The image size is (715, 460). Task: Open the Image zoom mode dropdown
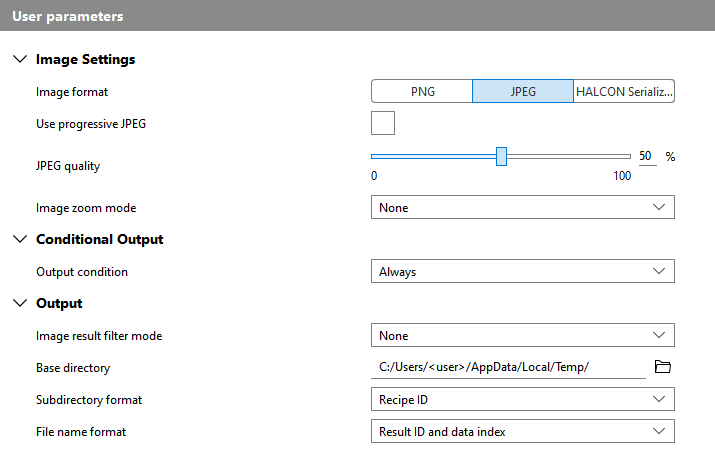pos(522,207)
